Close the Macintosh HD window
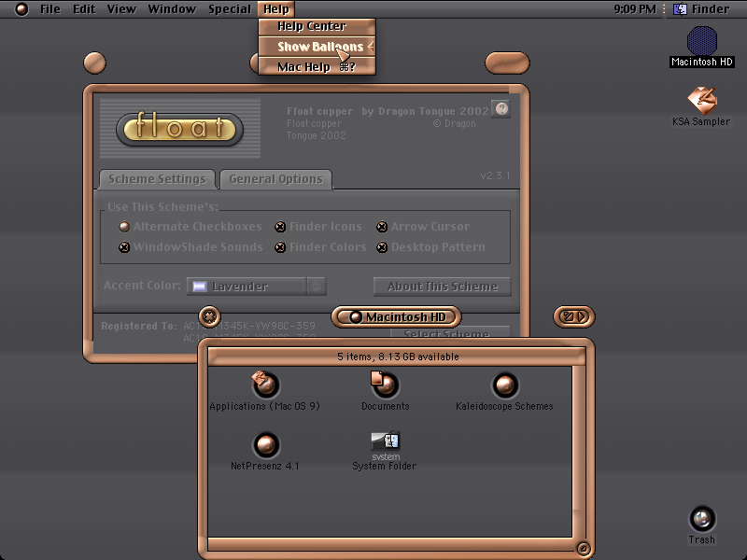 point(209,316)
